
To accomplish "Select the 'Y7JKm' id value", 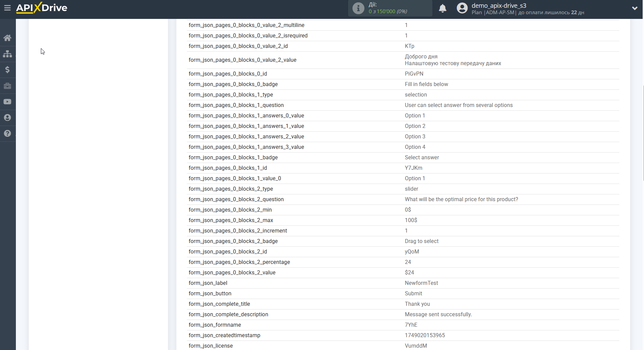I will point(414,168).
